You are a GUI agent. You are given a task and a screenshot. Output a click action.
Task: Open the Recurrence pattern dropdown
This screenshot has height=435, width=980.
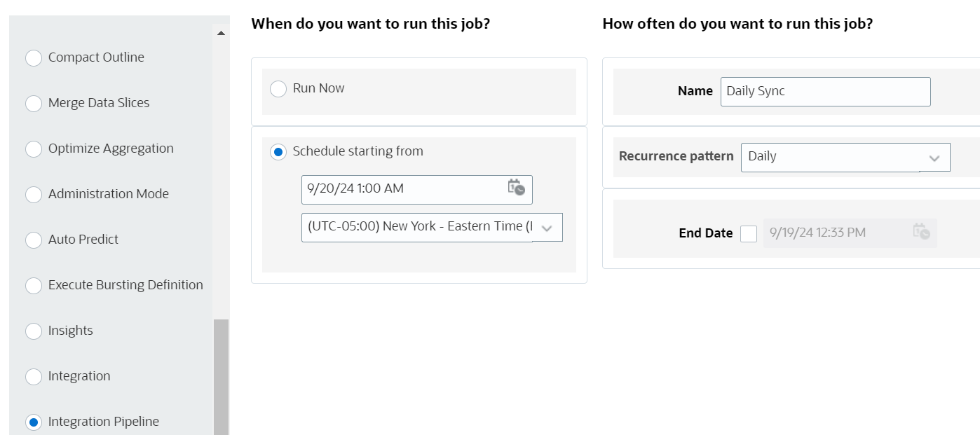click(934, 158)
